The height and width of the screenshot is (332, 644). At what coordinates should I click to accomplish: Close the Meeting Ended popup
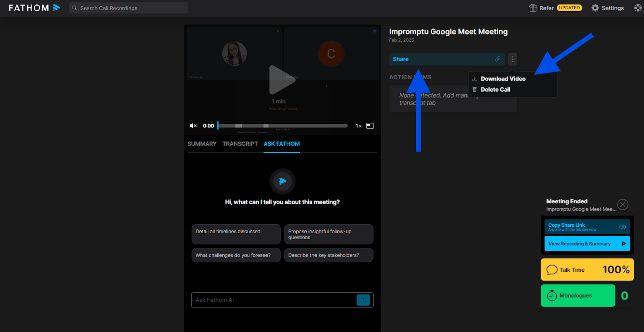[623, 205]
